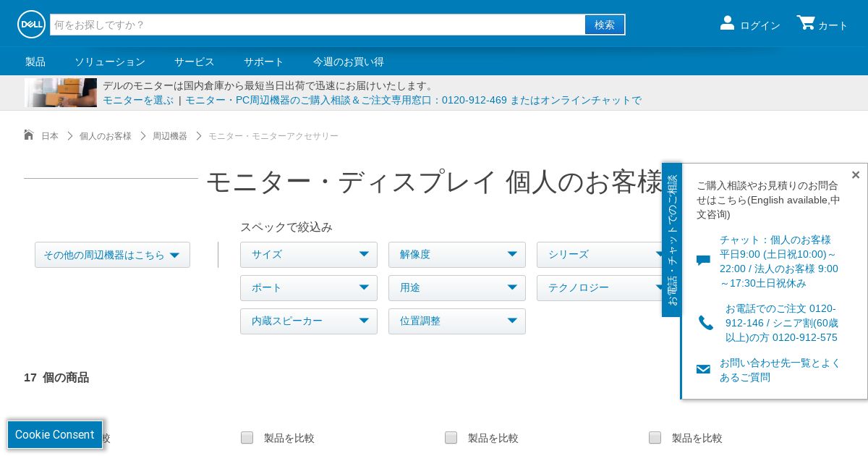Click the search input field

pos(318,25)
